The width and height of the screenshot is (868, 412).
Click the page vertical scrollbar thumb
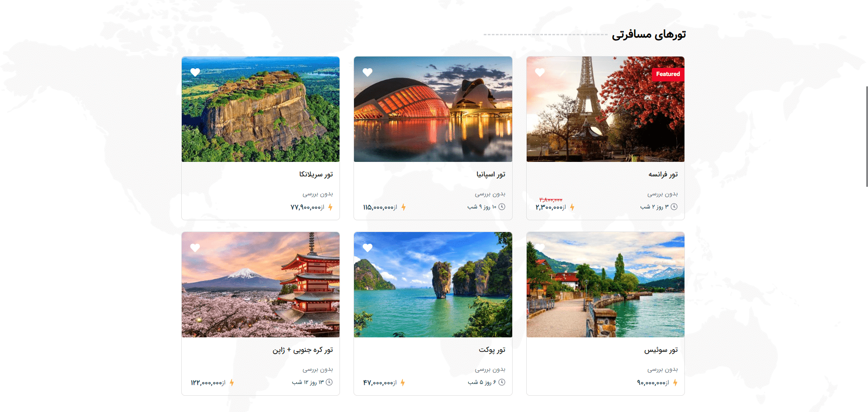coord(867,136)
